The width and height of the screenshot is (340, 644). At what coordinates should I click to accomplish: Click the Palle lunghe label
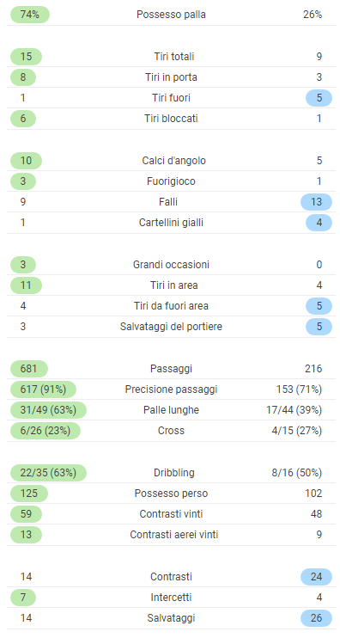click(171, 410)
